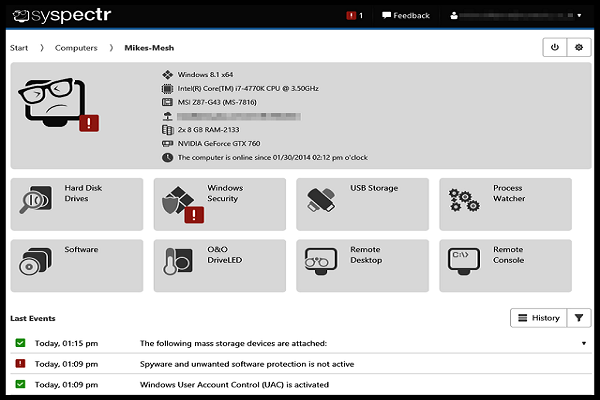Open Process Watcher gears tile

[505, 204]
